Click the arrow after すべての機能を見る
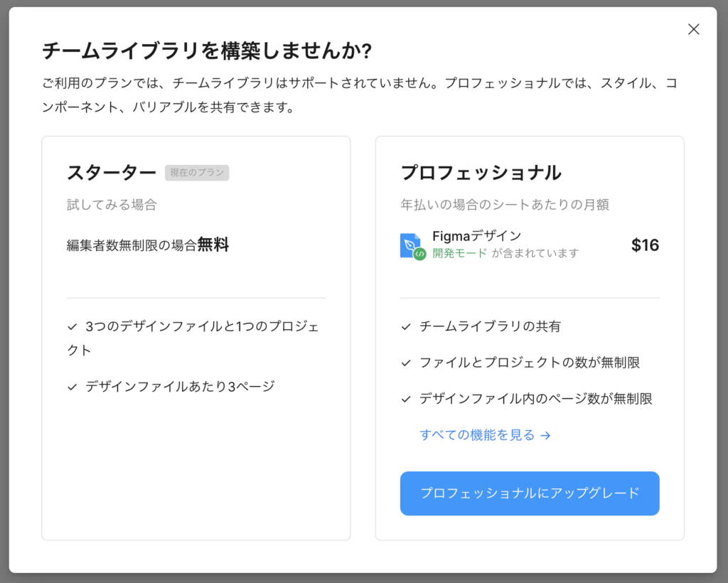The width and height of the screenshot is (728, 583). [x=545, y=436]
